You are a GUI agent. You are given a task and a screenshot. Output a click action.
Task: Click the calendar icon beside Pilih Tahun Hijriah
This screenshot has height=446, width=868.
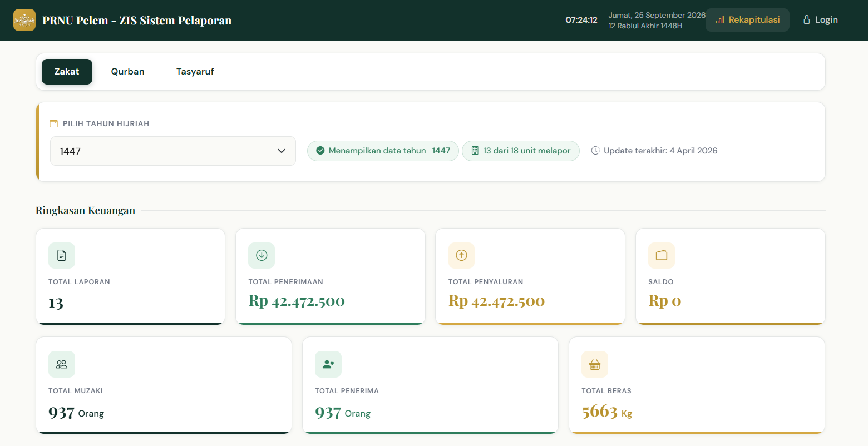[x=54, y=123]
